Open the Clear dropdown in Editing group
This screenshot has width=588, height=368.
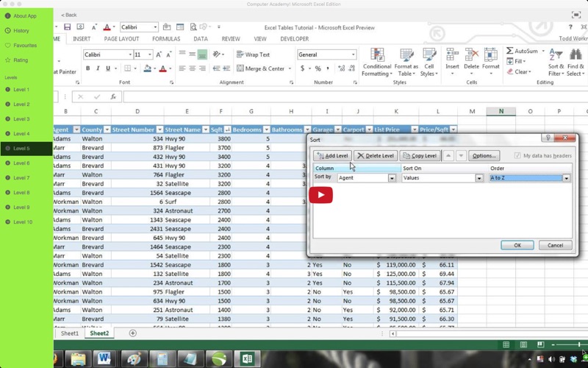coord(519,71)
